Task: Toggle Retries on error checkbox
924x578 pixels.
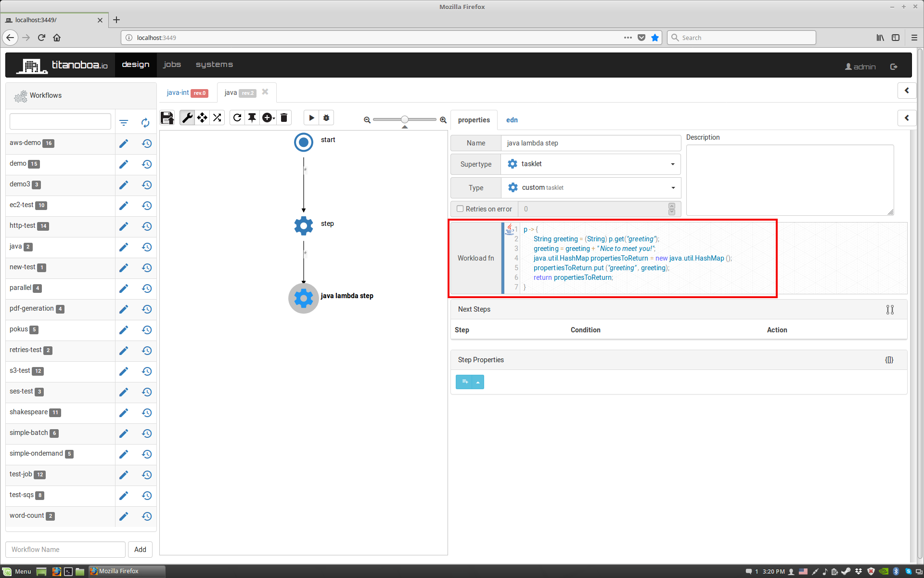Action: coord(460,209)
